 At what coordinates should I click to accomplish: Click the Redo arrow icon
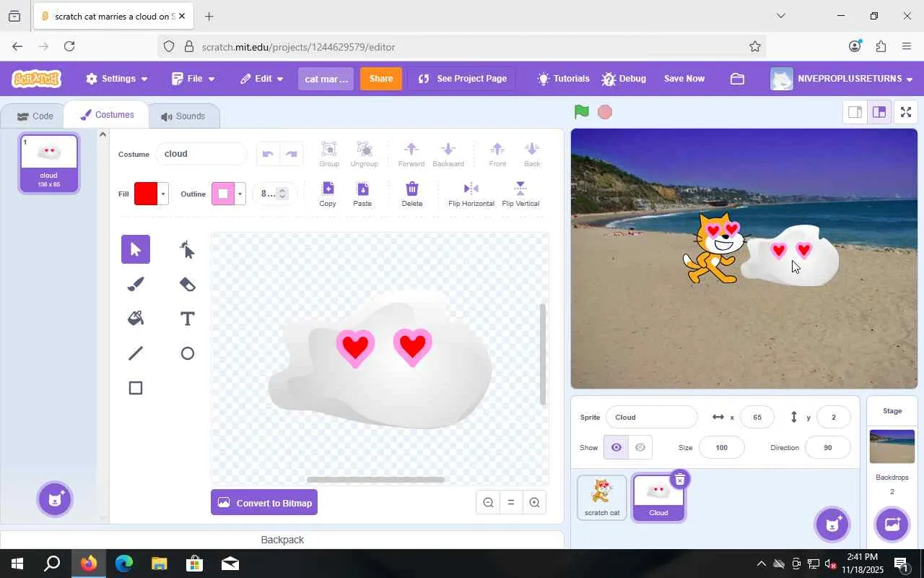coord(292,154)
